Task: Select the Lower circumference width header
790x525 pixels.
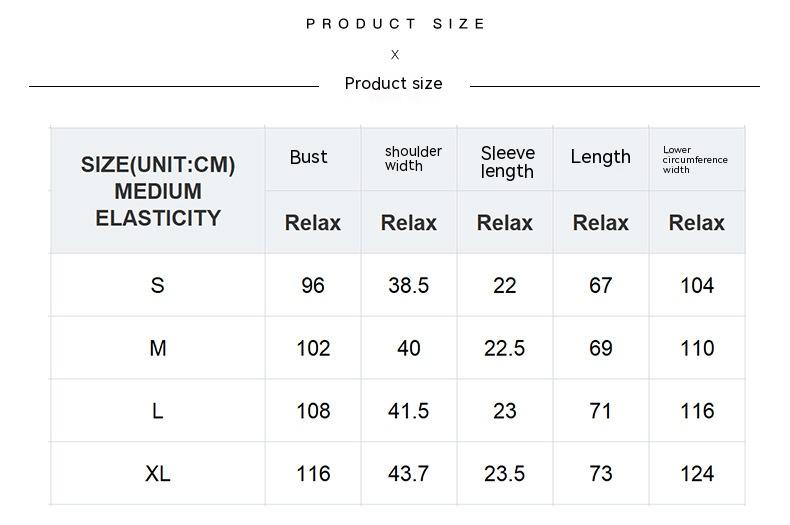Action: 695,160
